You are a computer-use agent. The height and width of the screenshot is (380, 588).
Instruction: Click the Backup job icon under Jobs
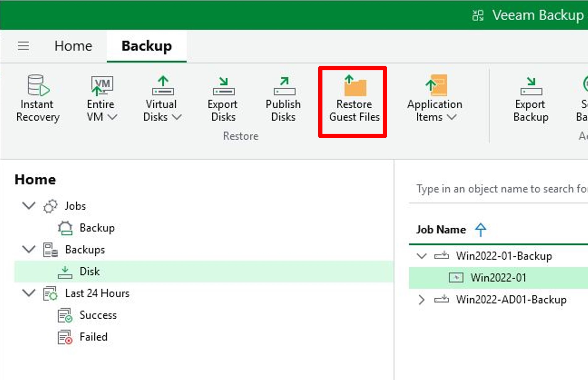point(65,228)
